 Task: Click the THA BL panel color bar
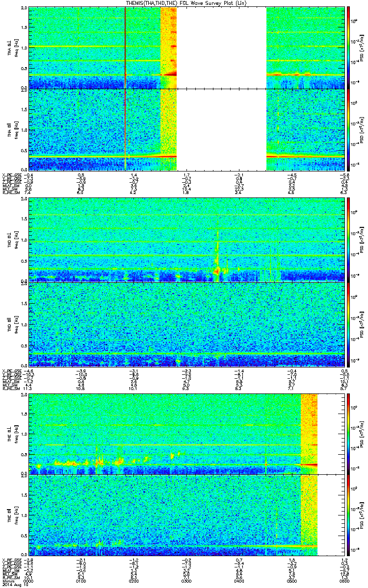point(348,47)
